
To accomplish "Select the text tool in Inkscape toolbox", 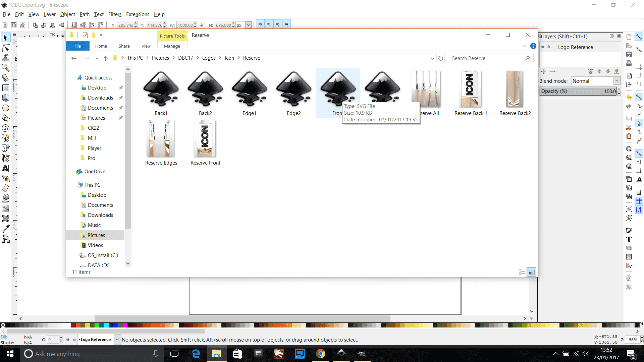I will 5,168.
